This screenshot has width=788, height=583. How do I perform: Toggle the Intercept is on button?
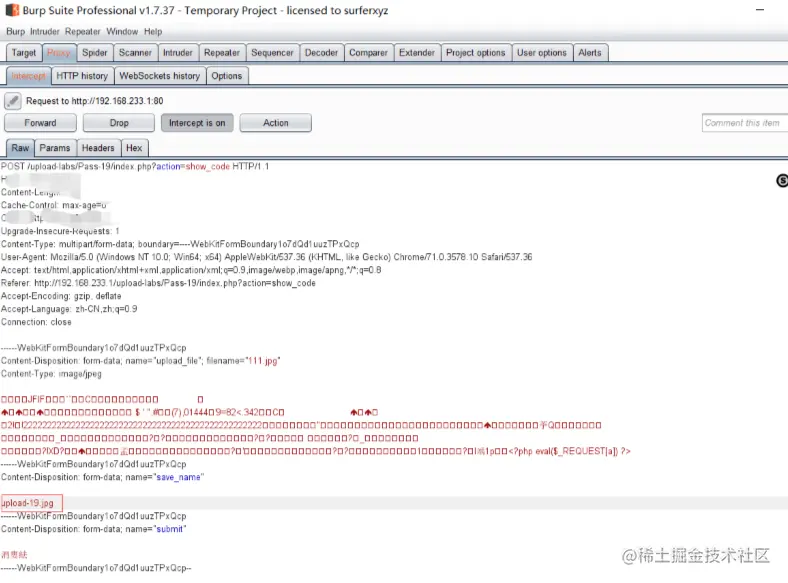[197, 123]
